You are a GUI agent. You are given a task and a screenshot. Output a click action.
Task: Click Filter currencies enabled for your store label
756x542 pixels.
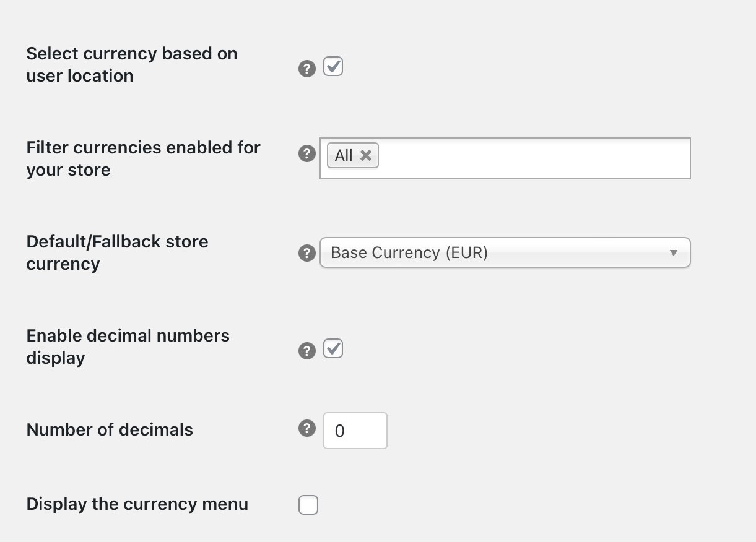tap(144, 158)
